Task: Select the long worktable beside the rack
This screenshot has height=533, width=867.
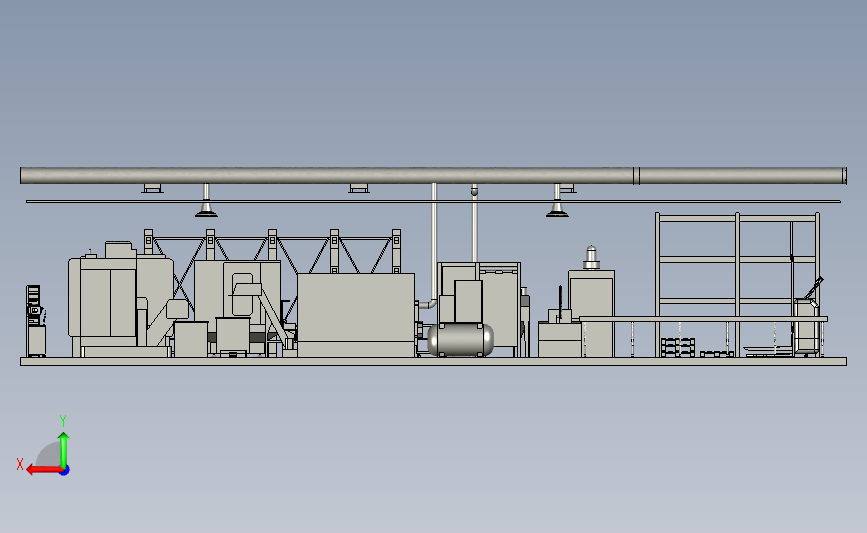Action: [703, 320]
